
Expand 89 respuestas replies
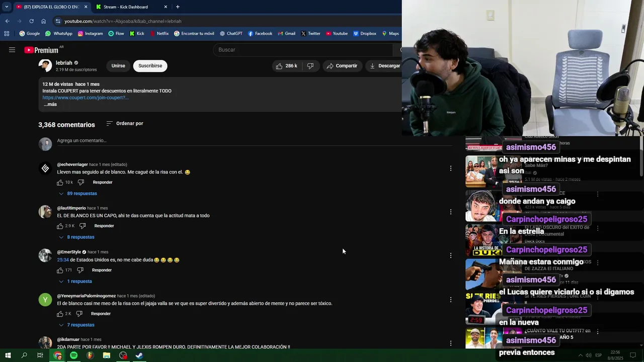pos(77,194)
